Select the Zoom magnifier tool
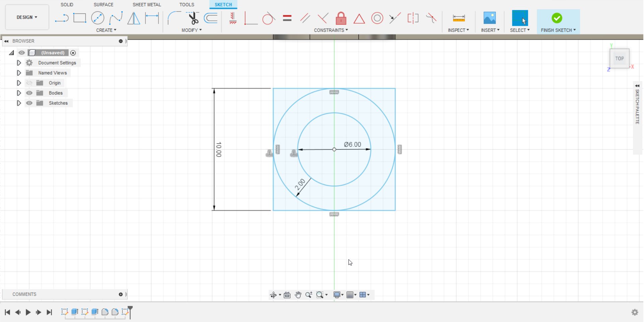644x322 pixels. click(x=309, y=295)
